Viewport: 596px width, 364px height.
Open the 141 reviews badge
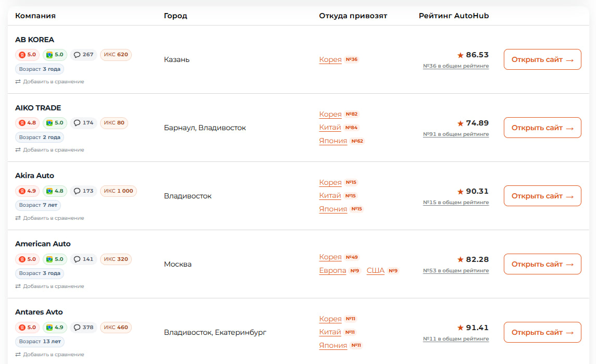84,259
